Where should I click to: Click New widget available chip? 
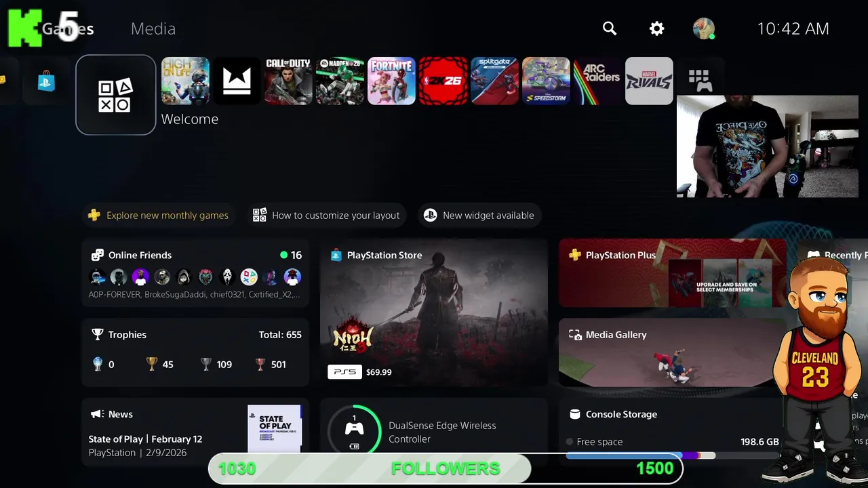coord(479,216)
